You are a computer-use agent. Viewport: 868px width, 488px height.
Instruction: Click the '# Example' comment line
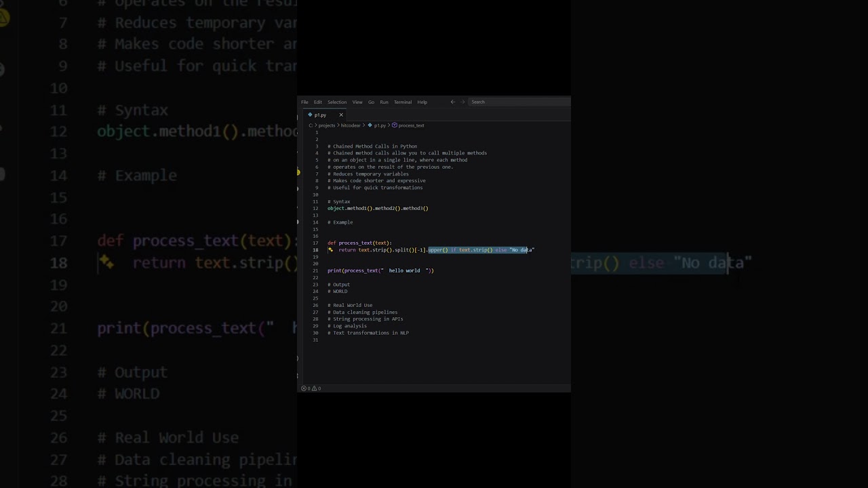(340, 222)
